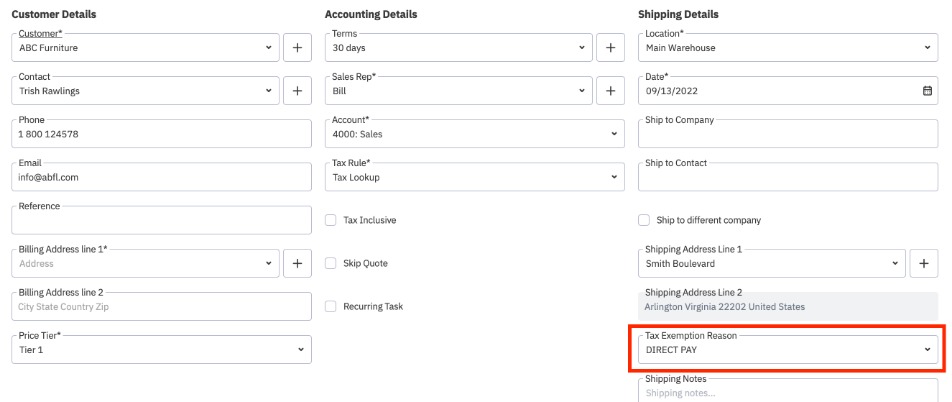Screen dimensions: 952x402
Task: Add new contact with plus button
Action: [x=297, y=91]
